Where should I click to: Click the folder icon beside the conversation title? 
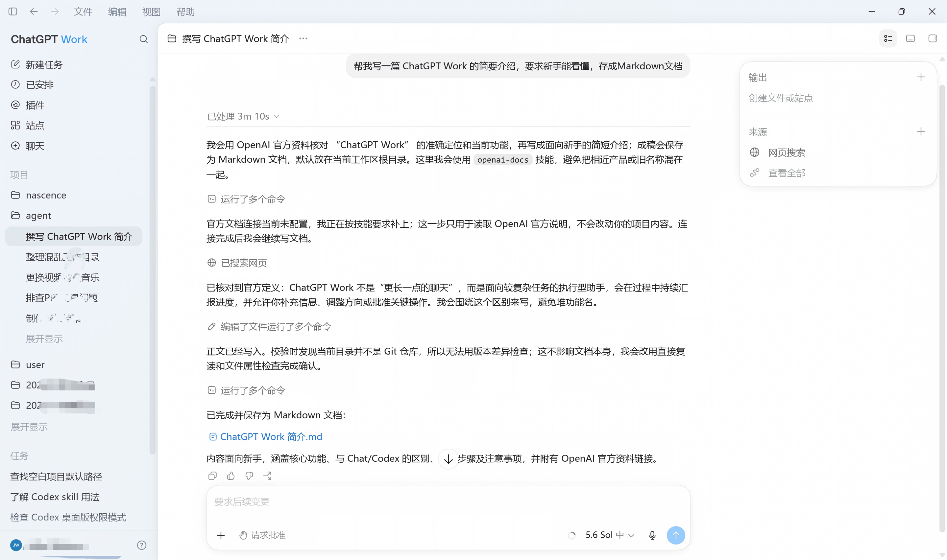coord(172,38)
